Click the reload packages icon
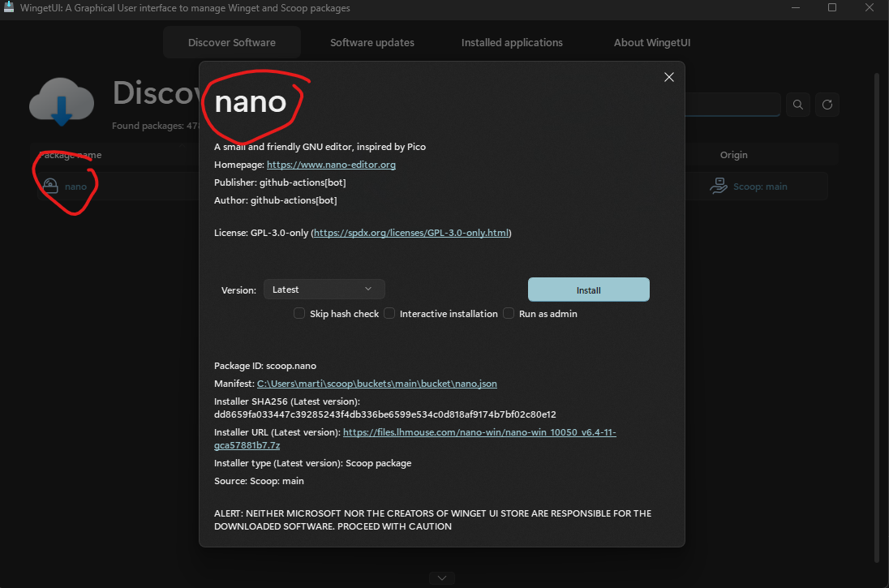The width and height of the screenshot is (889, 588). click(827, 105)
